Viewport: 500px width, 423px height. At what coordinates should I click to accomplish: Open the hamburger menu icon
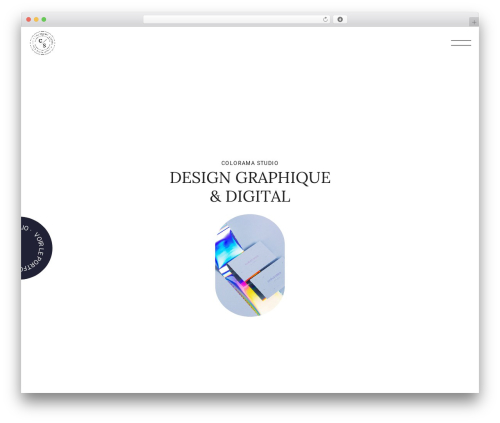click(461, 43)
